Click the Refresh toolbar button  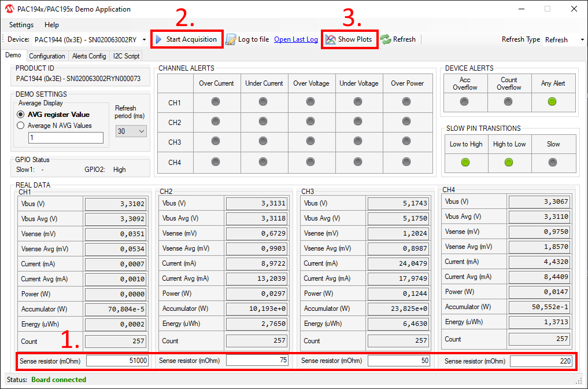click(398, 39)
